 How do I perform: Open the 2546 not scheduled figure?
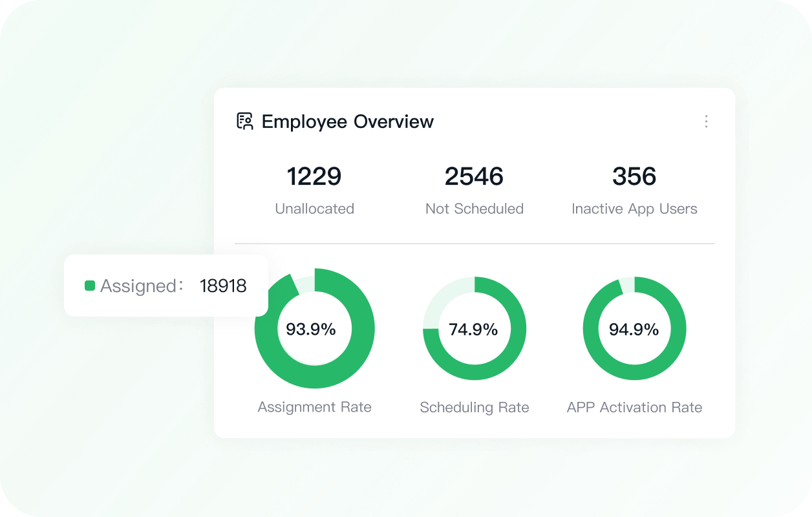click(x=474, y=176)
